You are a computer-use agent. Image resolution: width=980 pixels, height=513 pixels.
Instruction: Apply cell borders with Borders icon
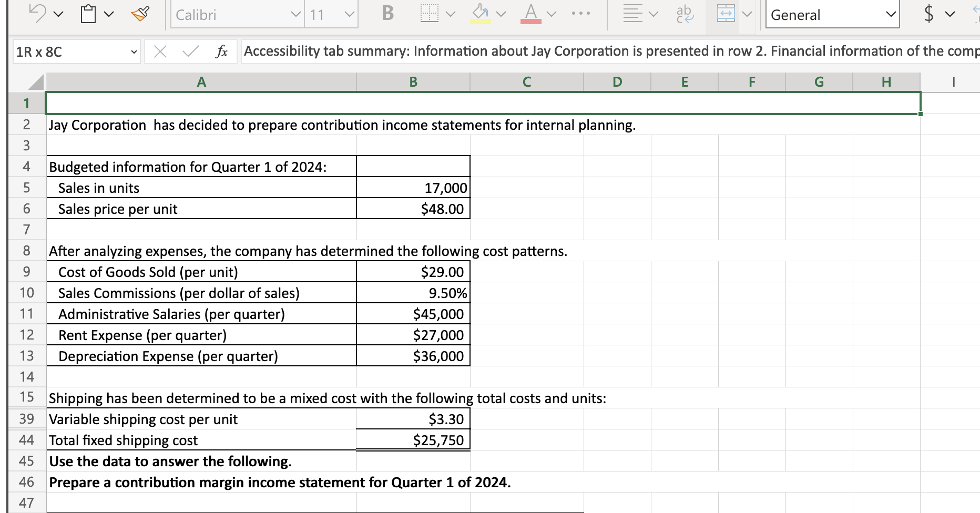tap(429, 14)
